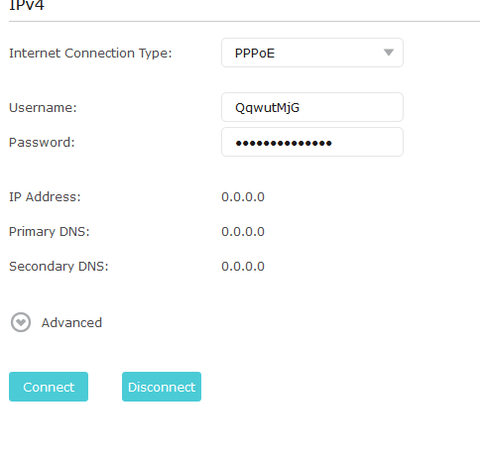
Task: Click the Internet Connection Type label
Action: tap(90, 53)
